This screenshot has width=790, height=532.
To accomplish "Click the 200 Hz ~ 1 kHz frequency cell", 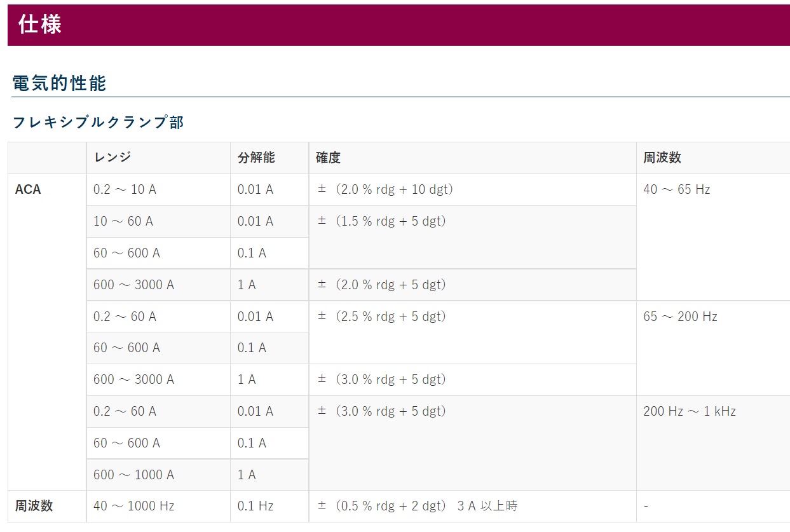I will tap(713, 443).
